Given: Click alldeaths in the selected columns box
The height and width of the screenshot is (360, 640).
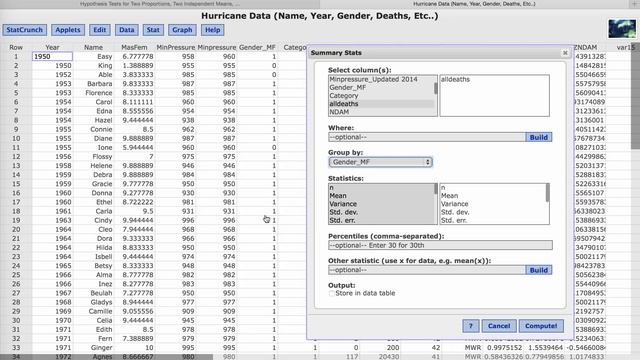Looking at the screenshot, I should pyautogui.click(x=455, y=79).
